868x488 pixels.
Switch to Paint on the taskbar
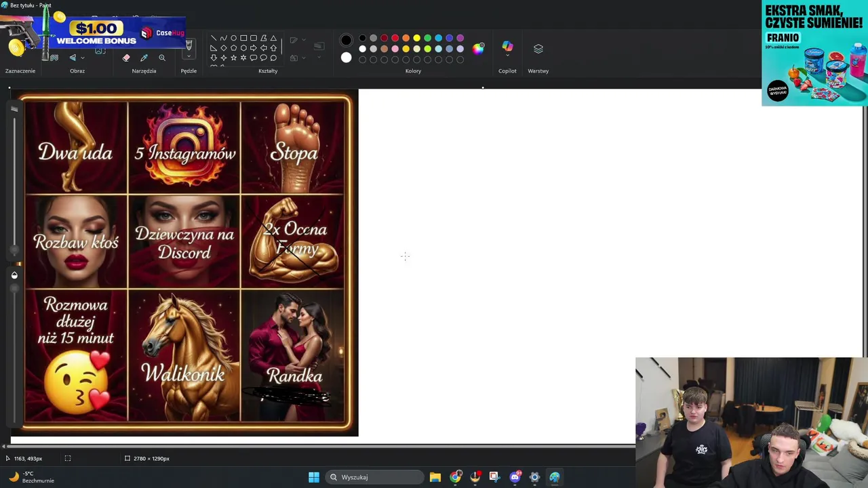tap(555, 477)
